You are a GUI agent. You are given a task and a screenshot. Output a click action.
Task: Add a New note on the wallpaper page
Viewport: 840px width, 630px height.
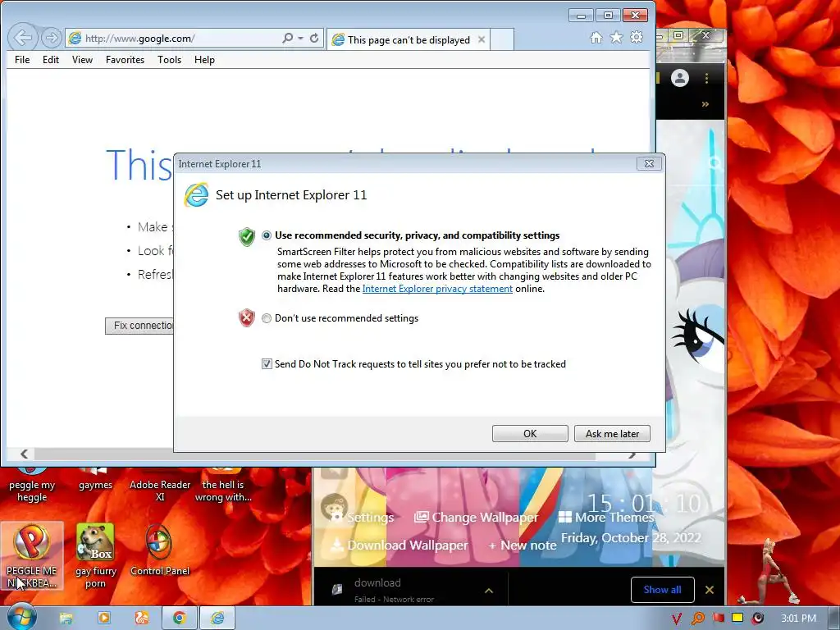point(523,546)
